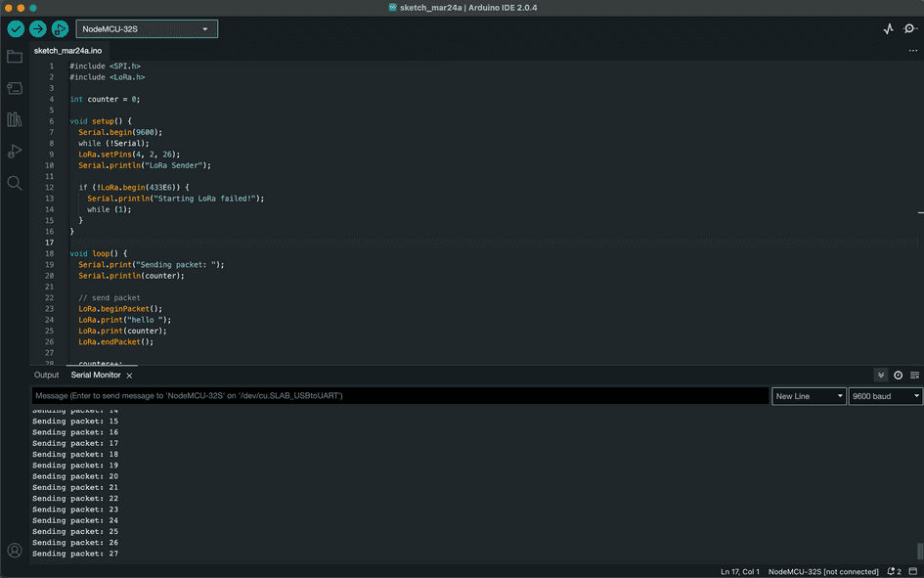Toggle timestamp display in Serial Monitor

click(x=898, y=376)
